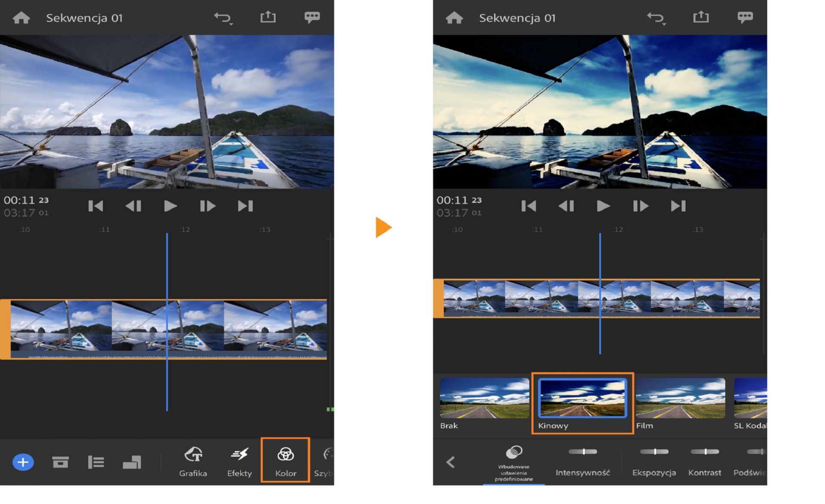This screenshot has height=504, width=825.
Task: Select the Brak preset thumbnail
Action: coord(484,398)
